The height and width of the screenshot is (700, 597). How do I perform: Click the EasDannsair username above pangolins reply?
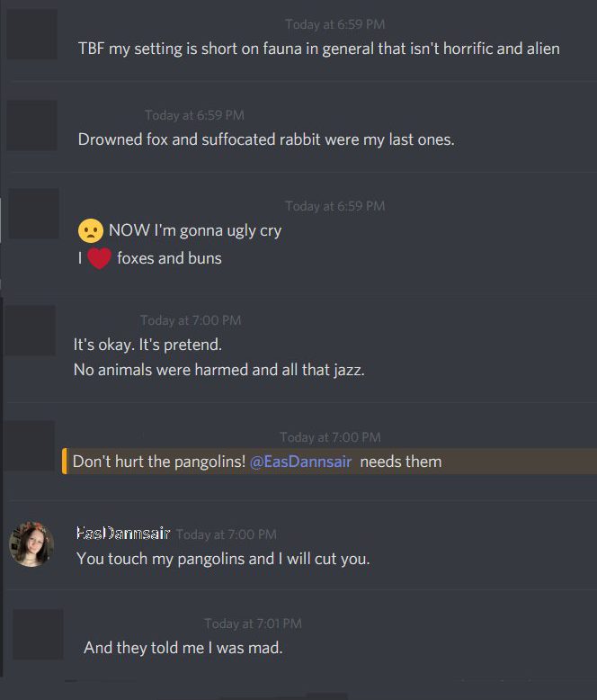[123, 533]
